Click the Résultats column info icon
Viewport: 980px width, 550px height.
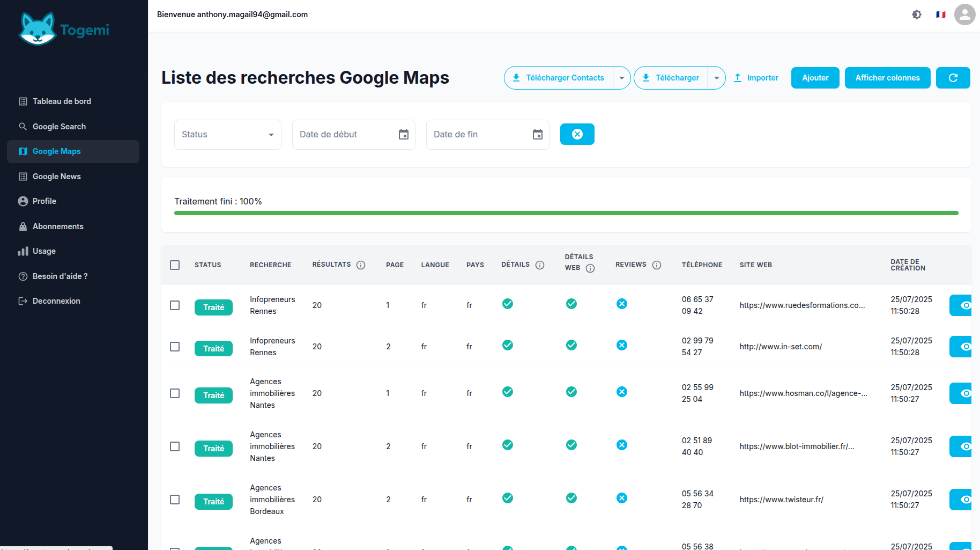point(361,265)
